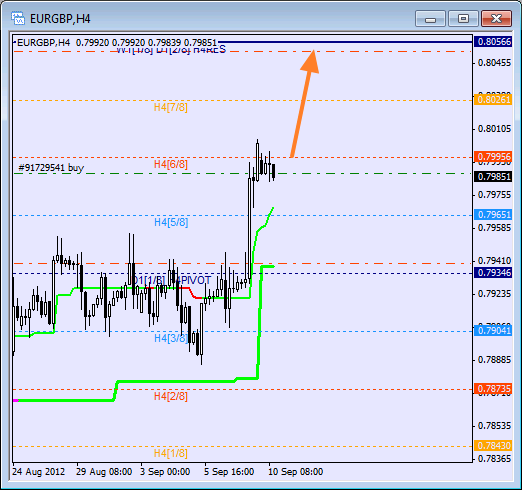Click the H4[2/8] level label

171,396
